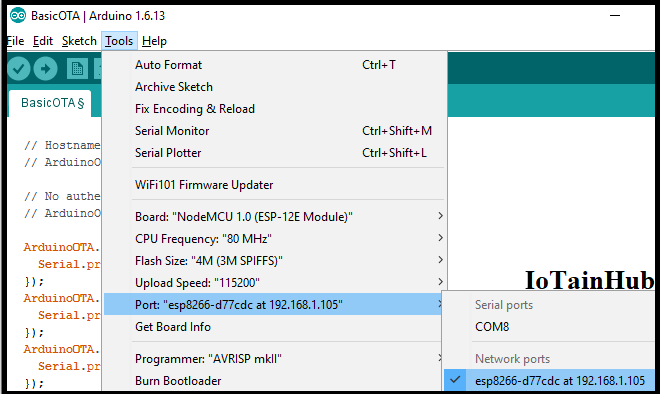Open Upload Speed 115200 submenu
This screenshot has width=660, height=394.
[274, 282]
